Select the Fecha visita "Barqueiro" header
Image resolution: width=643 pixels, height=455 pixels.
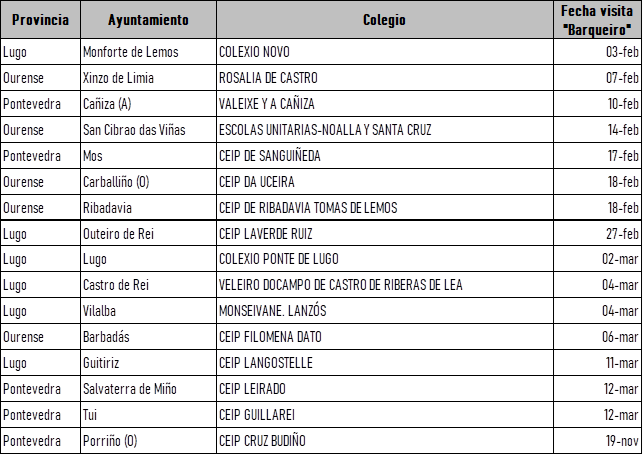(x=598, y=20)
